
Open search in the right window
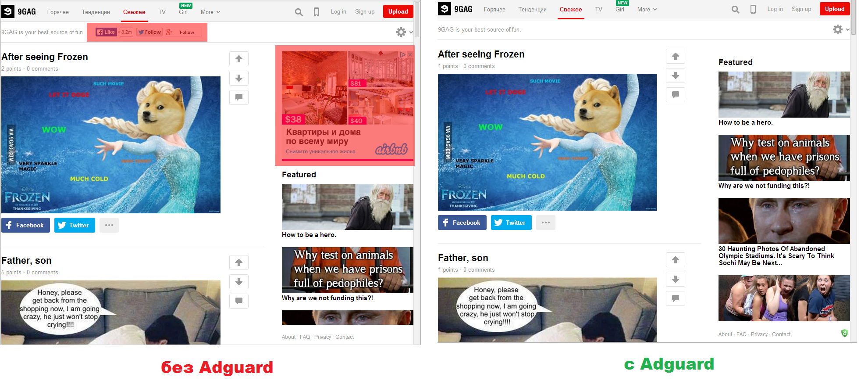tap(736, 9)
